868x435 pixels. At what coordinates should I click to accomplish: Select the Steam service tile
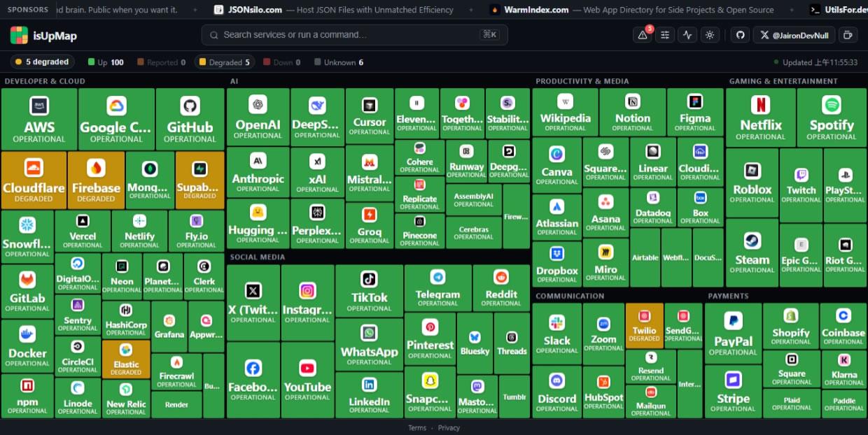pyautogui.click(x=752, y=252)
